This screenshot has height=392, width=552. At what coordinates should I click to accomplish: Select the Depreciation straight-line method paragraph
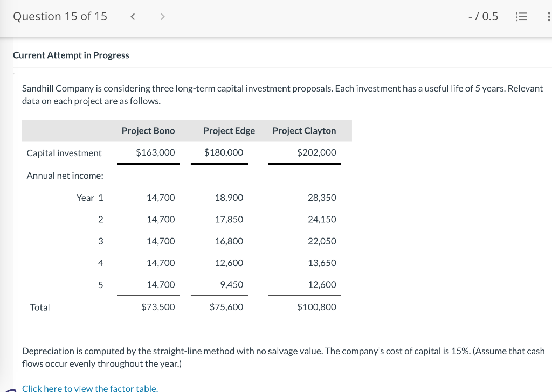tap(284, 357)
